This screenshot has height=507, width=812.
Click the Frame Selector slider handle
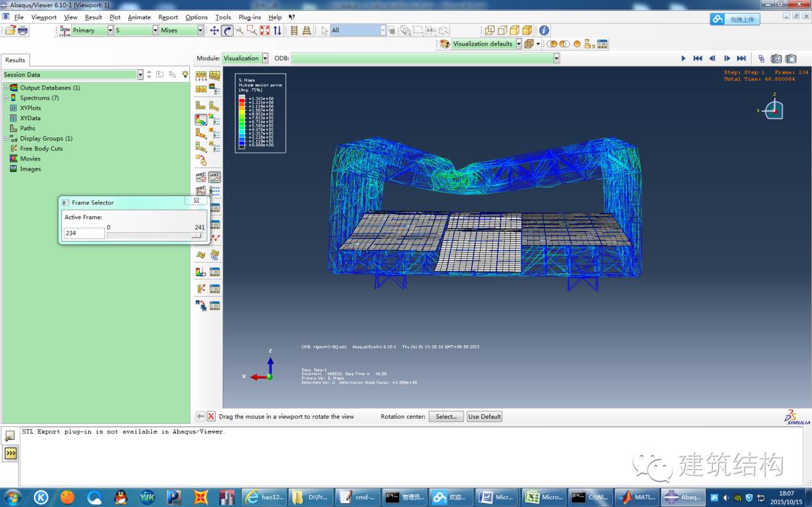click(197, 235)
